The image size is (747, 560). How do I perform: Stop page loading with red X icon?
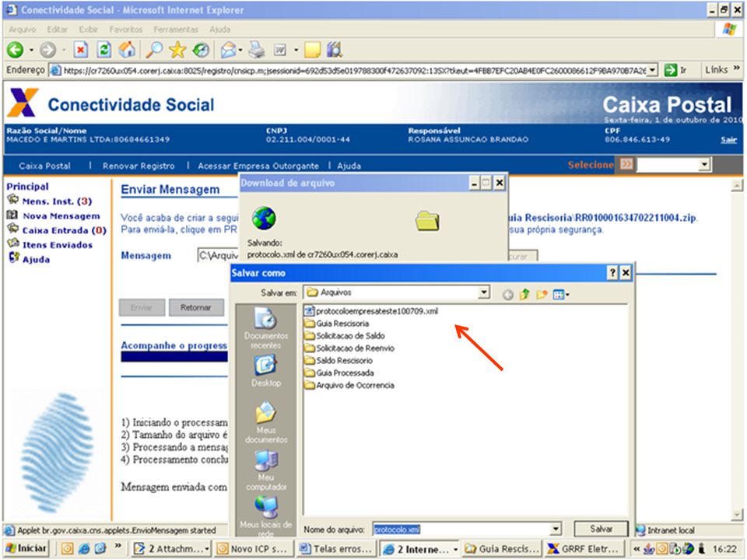(x=80, y=50)
